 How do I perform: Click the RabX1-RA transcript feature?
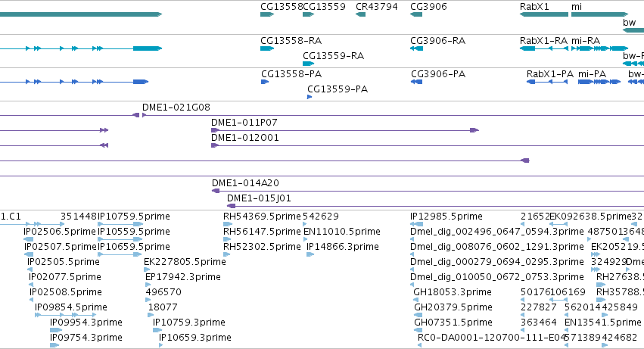pyautogui.click(x=544, y=48)
